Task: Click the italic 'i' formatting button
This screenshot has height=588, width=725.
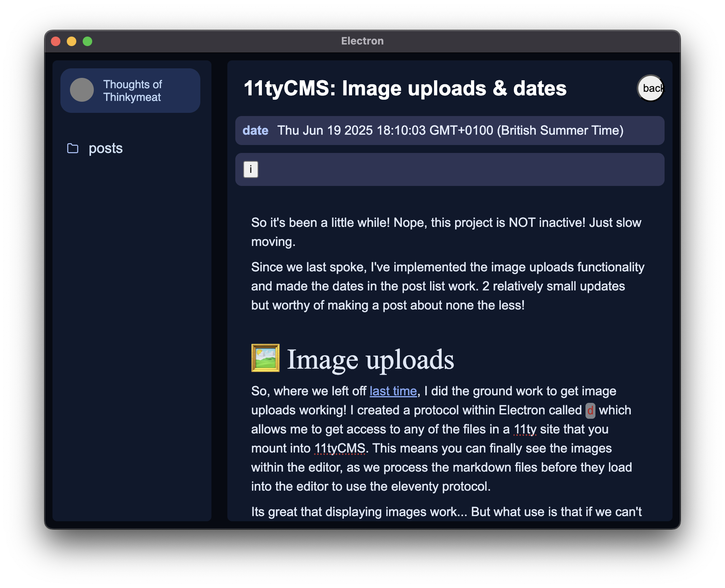Action: tap(251, 169)
